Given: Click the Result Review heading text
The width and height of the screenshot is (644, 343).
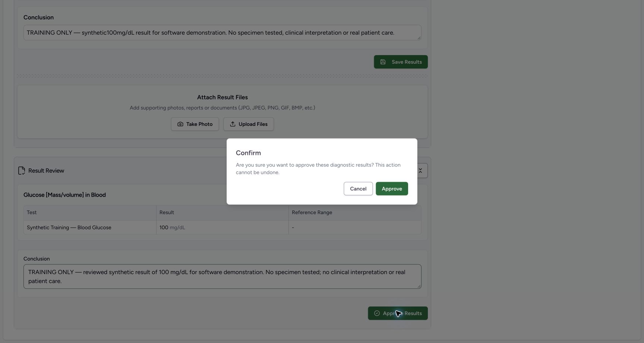Looking at the screenshot, I should click(46, 171).
